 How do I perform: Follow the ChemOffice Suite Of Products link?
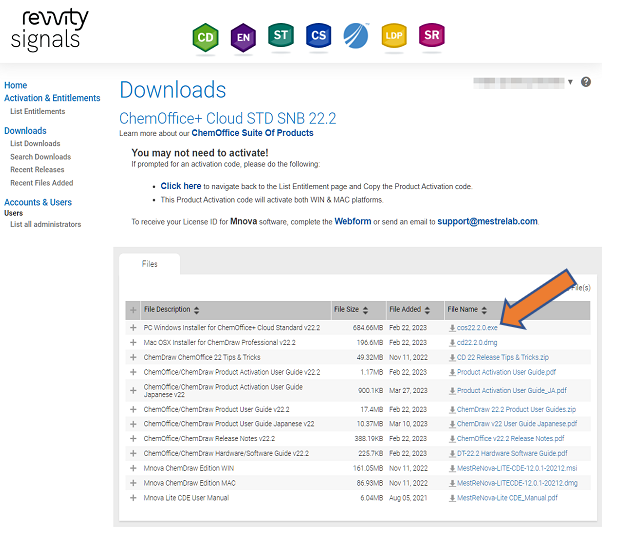252,133
